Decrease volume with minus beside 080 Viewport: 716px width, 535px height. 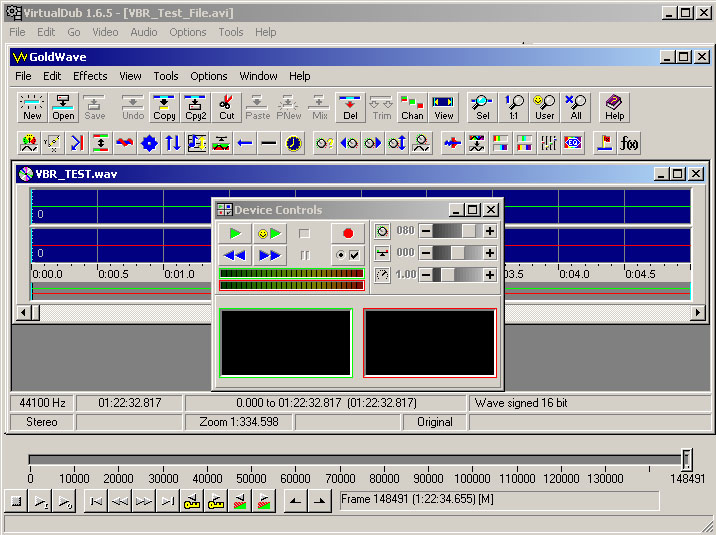pos(426,231)
